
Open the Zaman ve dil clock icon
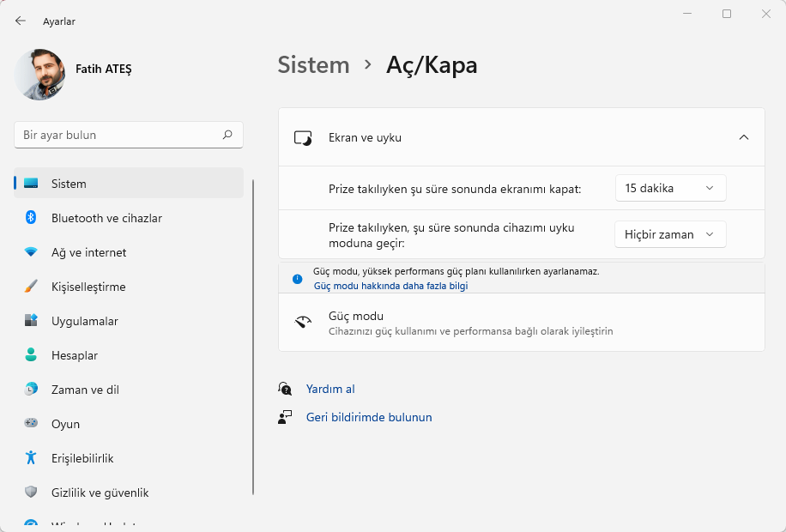[31, 390]
